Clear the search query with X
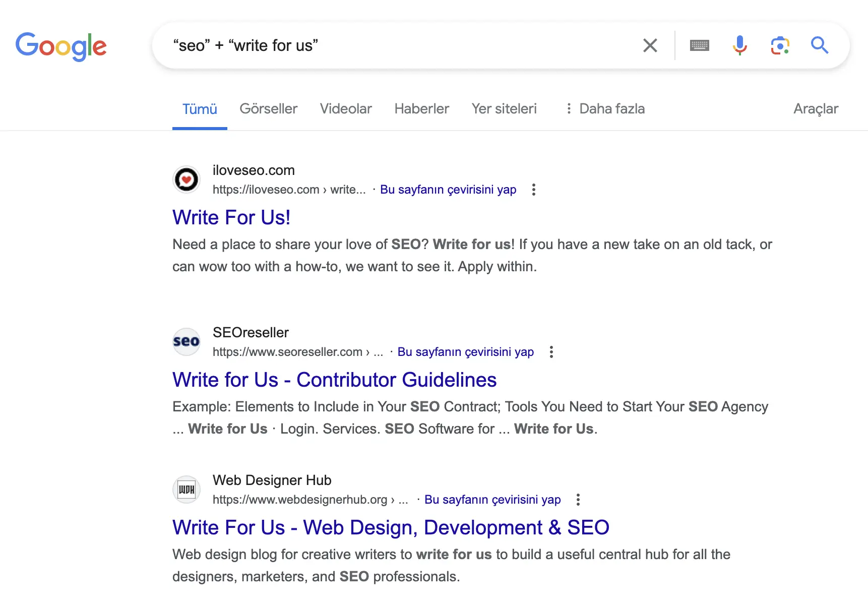 [650, 45]
